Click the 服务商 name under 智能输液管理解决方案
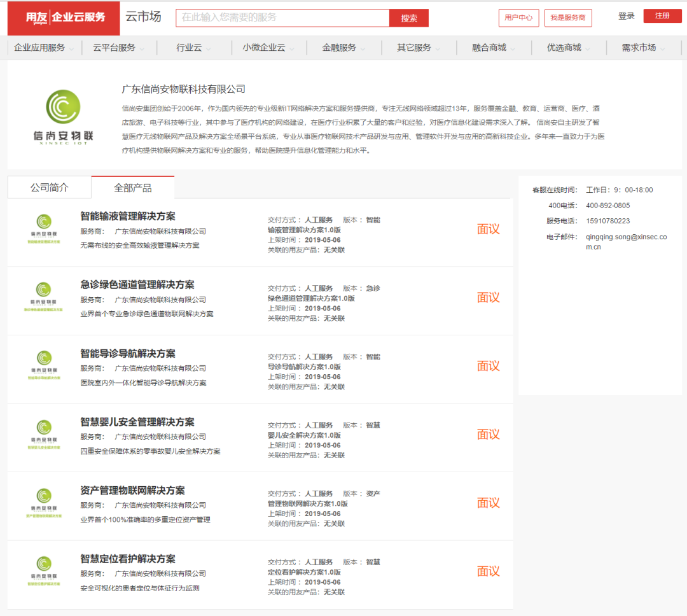Image resolution: width=687 pixels, height=616 pixels. (x=160, y=231)
